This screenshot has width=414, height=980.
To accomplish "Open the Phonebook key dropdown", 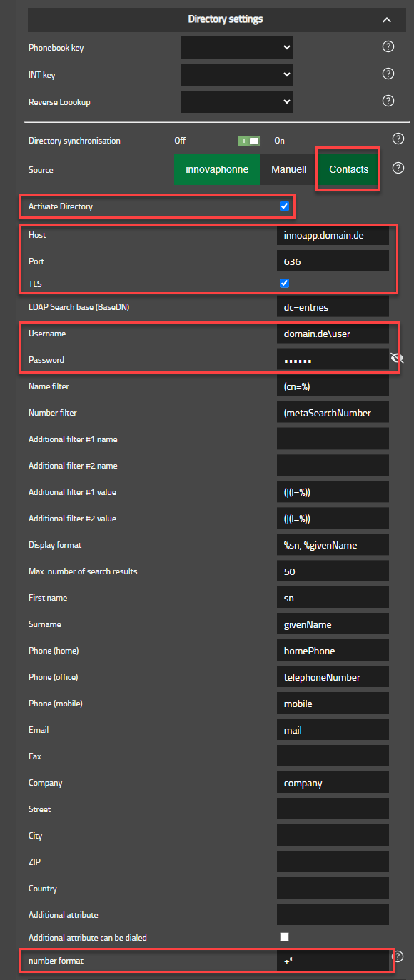I will (x=237, y=47).
